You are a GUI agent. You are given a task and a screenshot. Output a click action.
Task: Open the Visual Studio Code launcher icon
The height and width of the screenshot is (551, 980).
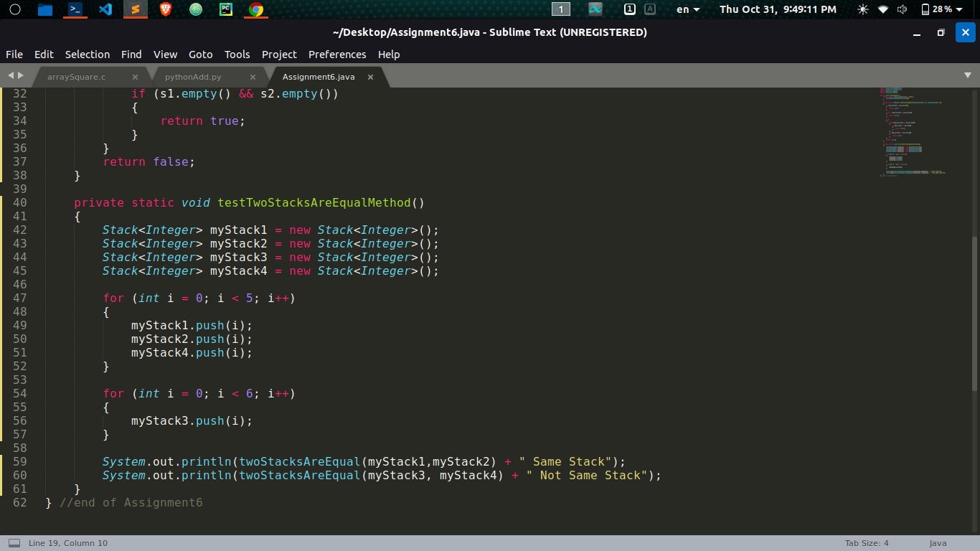point(105,9)
